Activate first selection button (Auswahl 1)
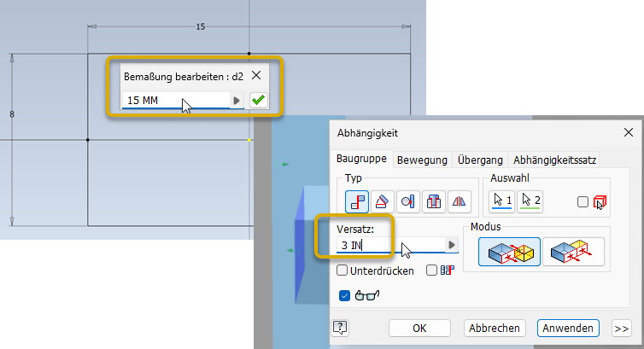Viewport: 644px width, 349px height. (x=502, y=201)
